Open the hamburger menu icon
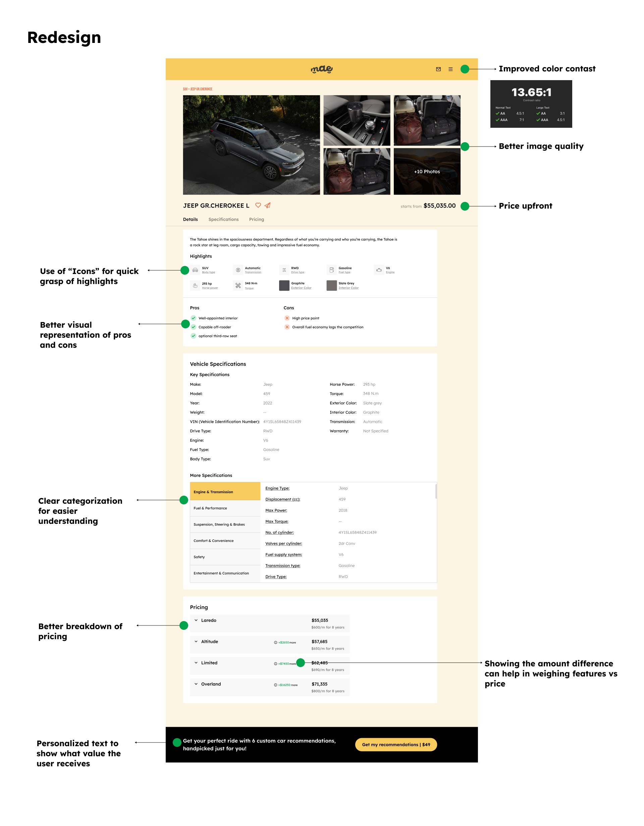 click(450, 69)
